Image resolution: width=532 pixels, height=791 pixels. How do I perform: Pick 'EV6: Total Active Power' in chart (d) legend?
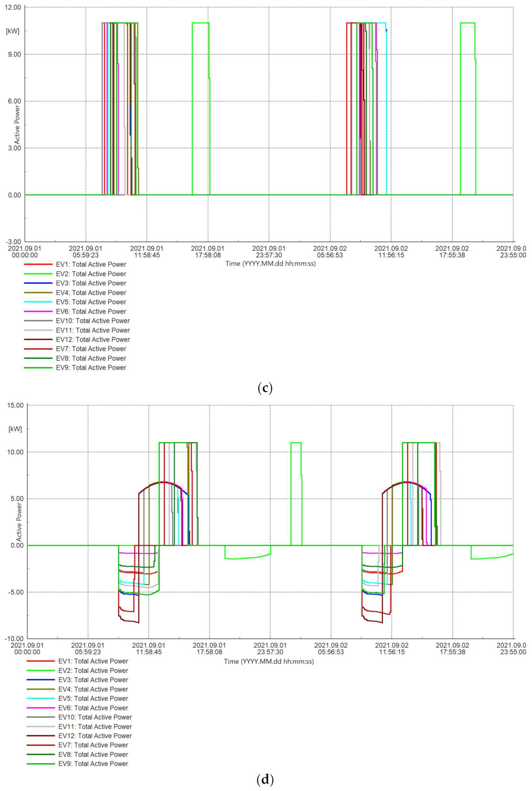[93, 708]
